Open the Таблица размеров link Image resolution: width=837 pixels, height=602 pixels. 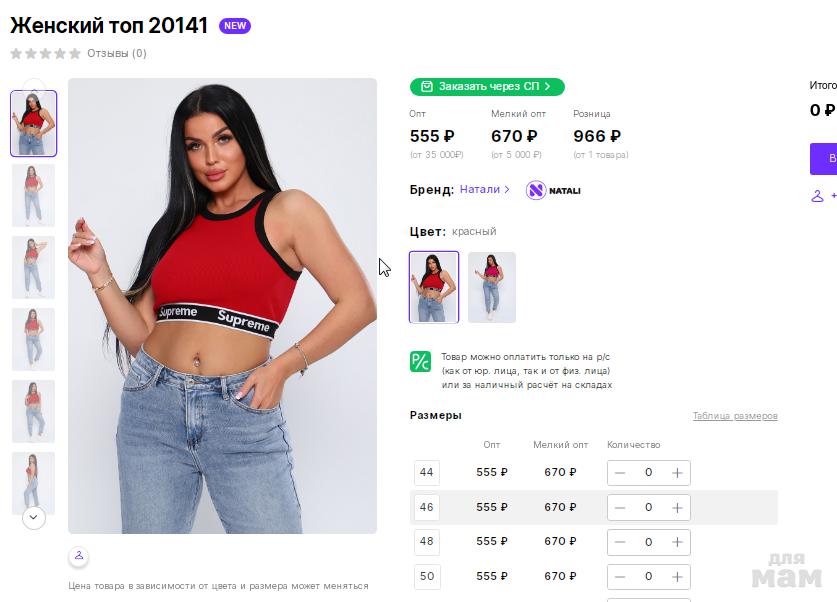point(735,416)
